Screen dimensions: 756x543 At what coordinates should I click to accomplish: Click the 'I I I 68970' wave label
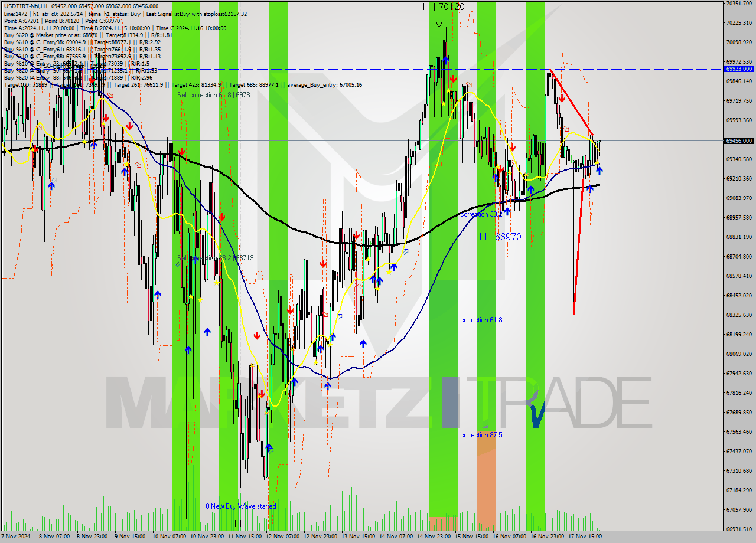pyautogui.click(x=500, y=237)
